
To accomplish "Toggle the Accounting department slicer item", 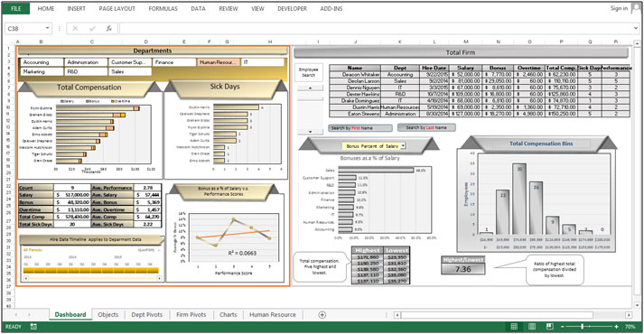I will click(42, 62).
